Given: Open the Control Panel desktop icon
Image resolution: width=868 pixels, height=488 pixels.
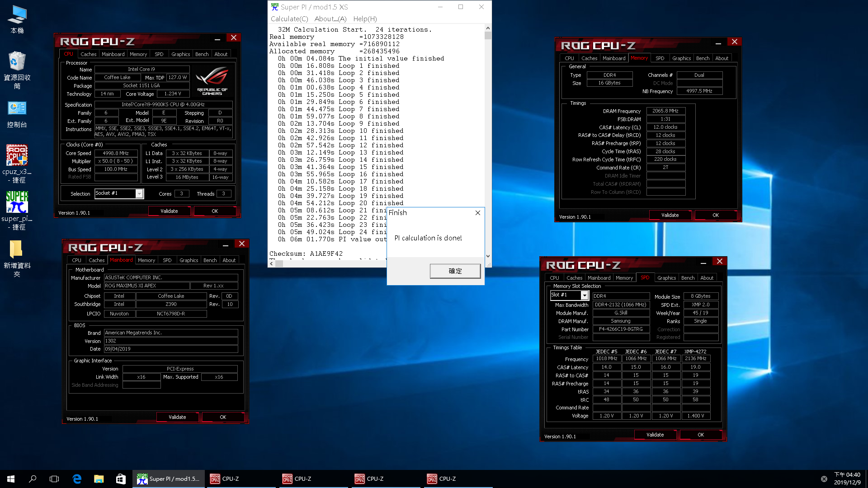Looking at the screenshot, I should [17, 108].
